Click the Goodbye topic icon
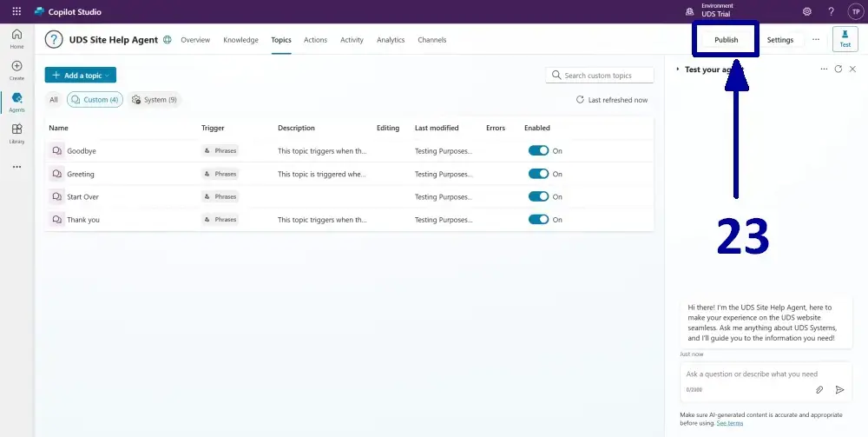Screen dimensions: 868x437 [56, 150]
